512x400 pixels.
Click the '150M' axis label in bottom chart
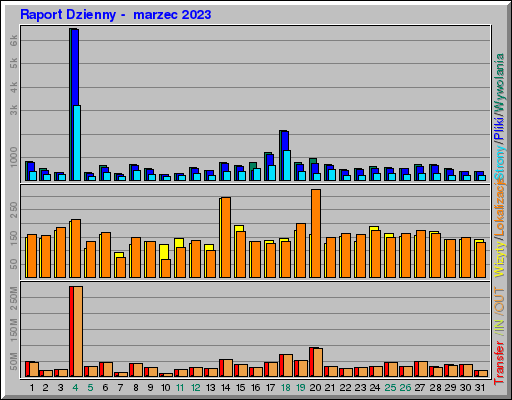click(x=14, y=330)
